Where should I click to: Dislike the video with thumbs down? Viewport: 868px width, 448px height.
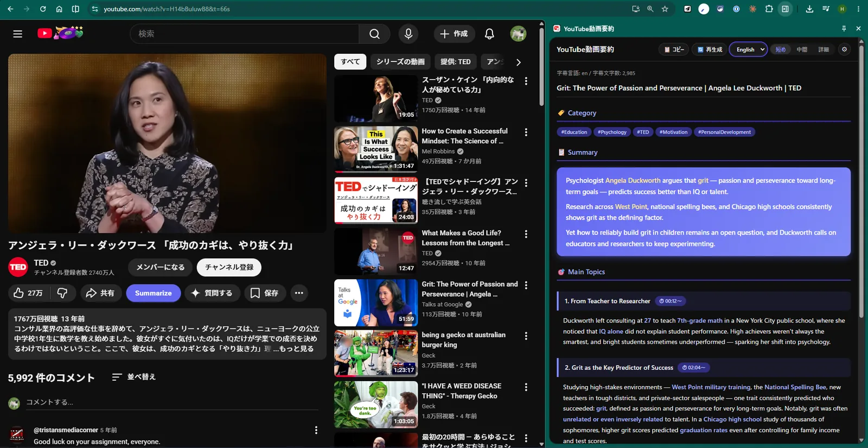62,293
